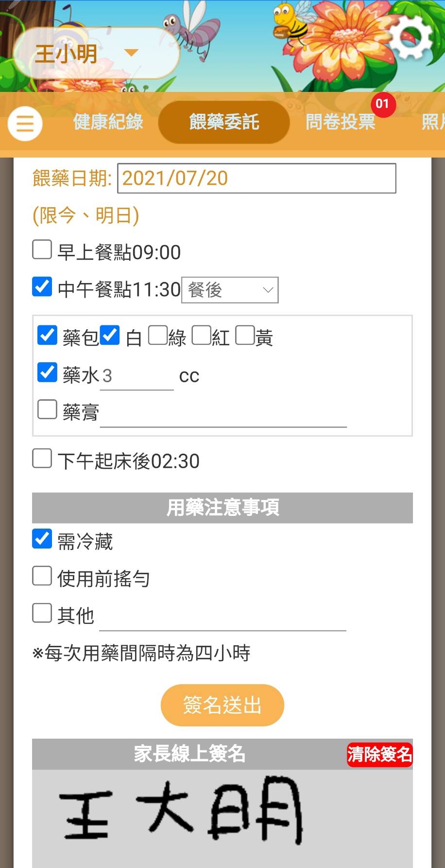The image size is (445, 868).
Task: Tap the parent signature canvas
Action: tap(222, 817)
